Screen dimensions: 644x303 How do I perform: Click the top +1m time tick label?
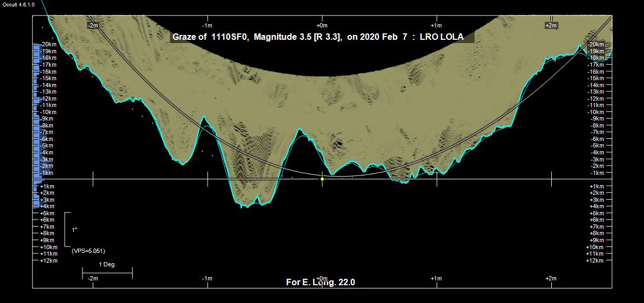click(437, 25)
